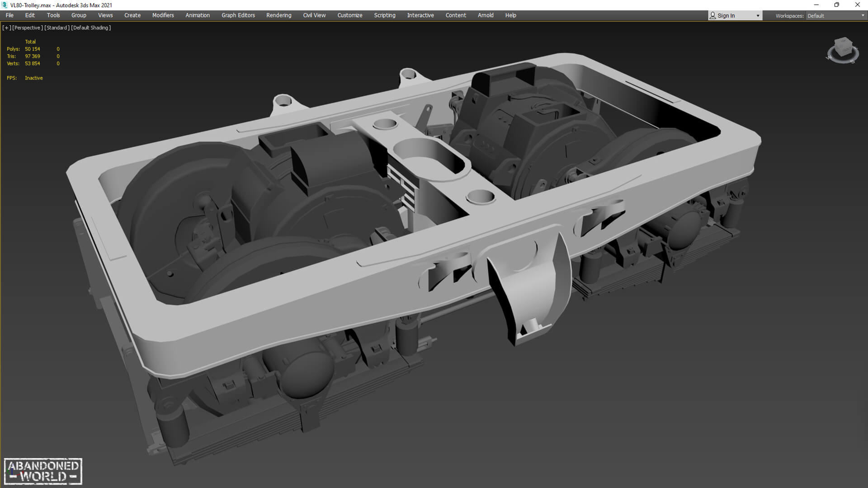Open the Modifiers menu
This screenshot has height=488, width=868.
(x=163, y=15)
